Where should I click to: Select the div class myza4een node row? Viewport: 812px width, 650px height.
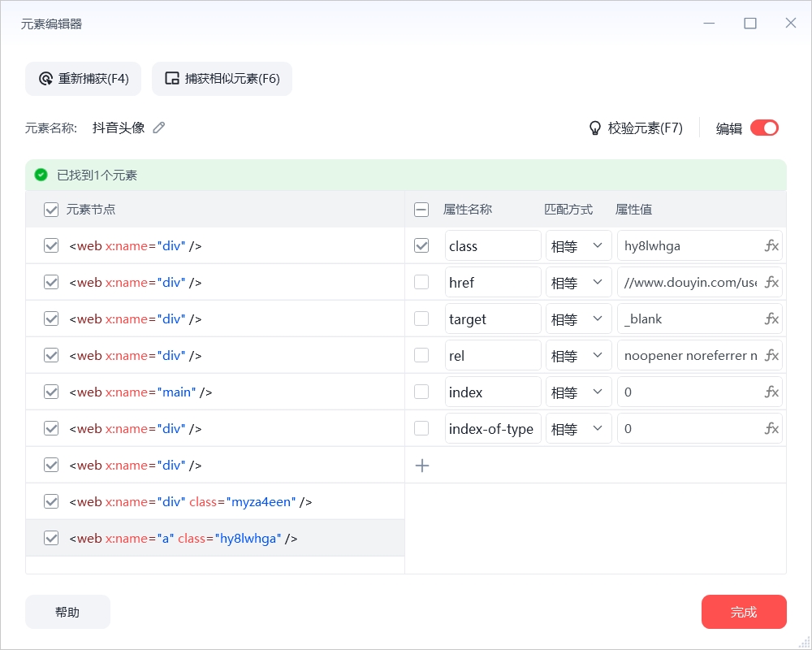tap(215, 502)
